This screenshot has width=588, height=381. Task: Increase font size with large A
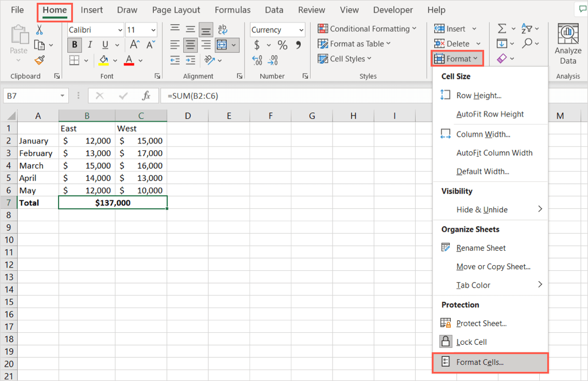pos(134,45)
